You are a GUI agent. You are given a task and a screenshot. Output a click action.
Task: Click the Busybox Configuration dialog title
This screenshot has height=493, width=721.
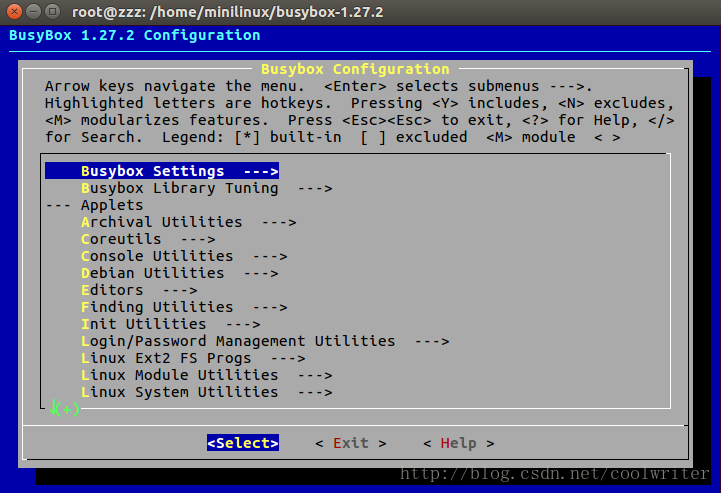355,69
